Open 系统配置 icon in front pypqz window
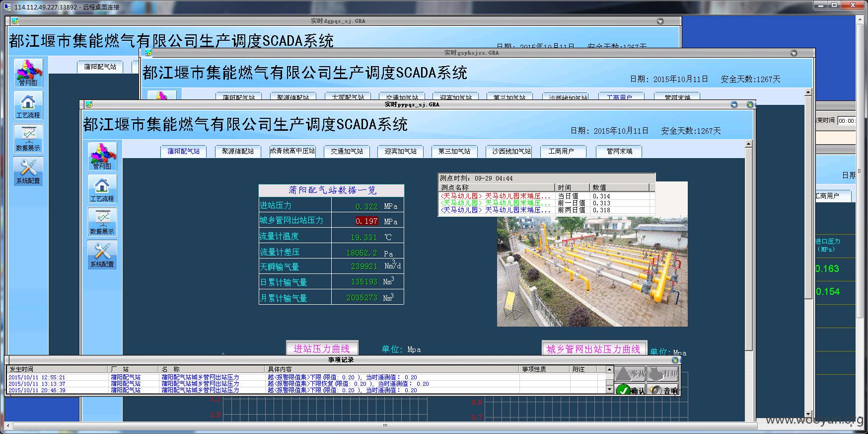Viewport: 868px width, 434px height. pyautogui.click(x=102, y=254)
